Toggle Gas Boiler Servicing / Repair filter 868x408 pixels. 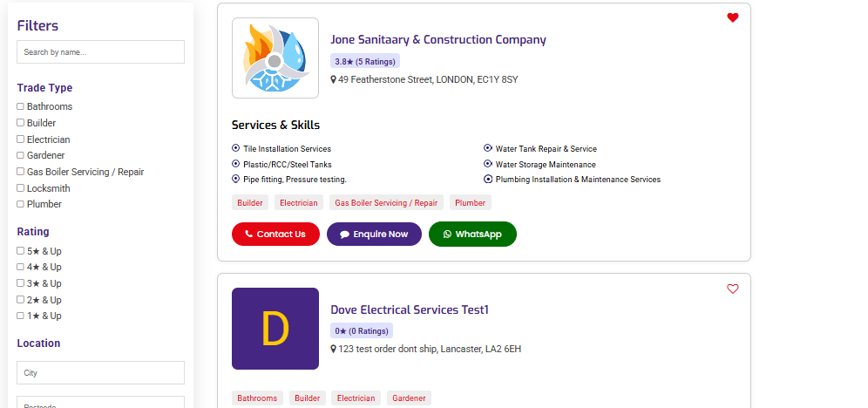pyautogui.click(x=21, y=172)
